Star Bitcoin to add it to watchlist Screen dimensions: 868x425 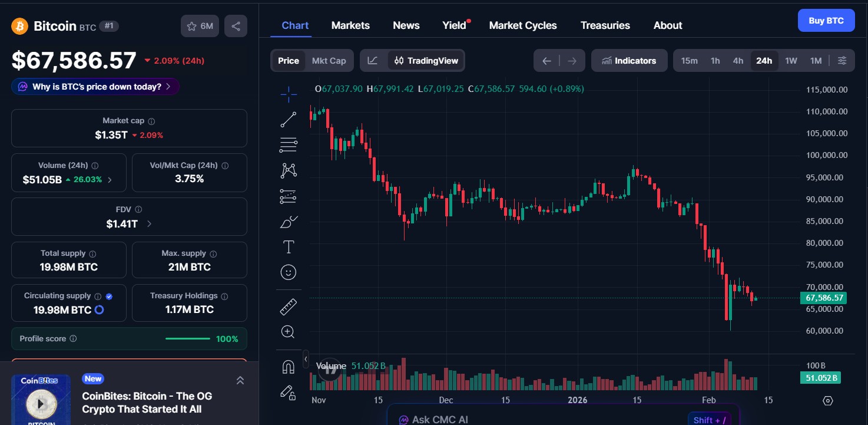click(191, 26)
